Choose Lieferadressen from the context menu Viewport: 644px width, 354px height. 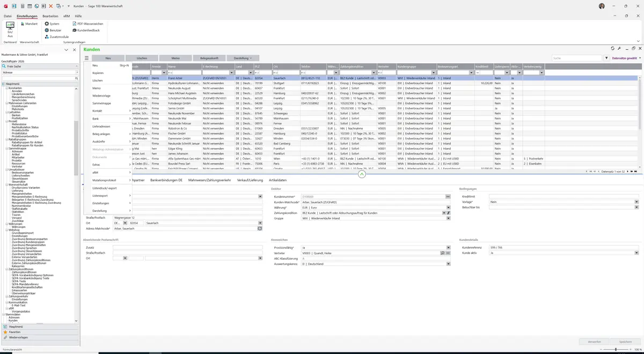click(101, 127)
